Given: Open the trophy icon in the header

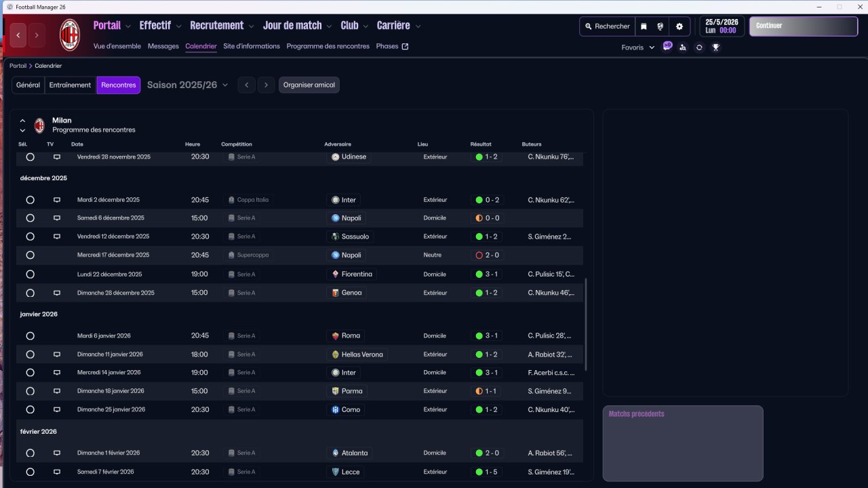Looking at the screenshot, I should pyautogui.click(x=715, y=47).
